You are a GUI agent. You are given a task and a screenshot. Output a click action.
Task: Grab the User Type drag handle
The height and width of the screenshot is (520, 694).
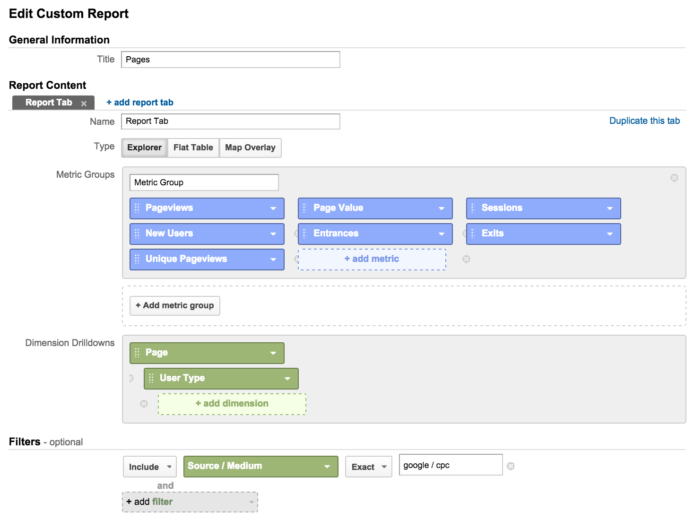151,378
